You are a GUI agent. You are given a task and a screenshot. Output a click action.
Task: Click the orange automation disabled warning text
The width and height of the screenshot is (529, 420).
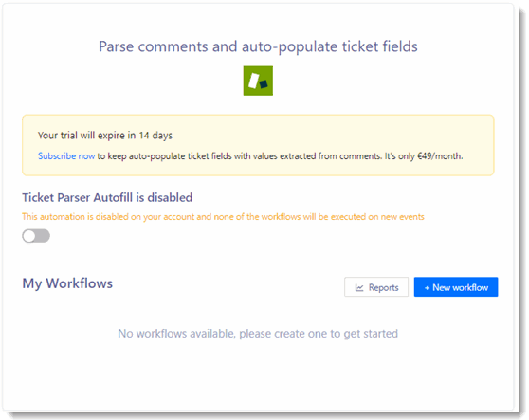click(223, 217)
